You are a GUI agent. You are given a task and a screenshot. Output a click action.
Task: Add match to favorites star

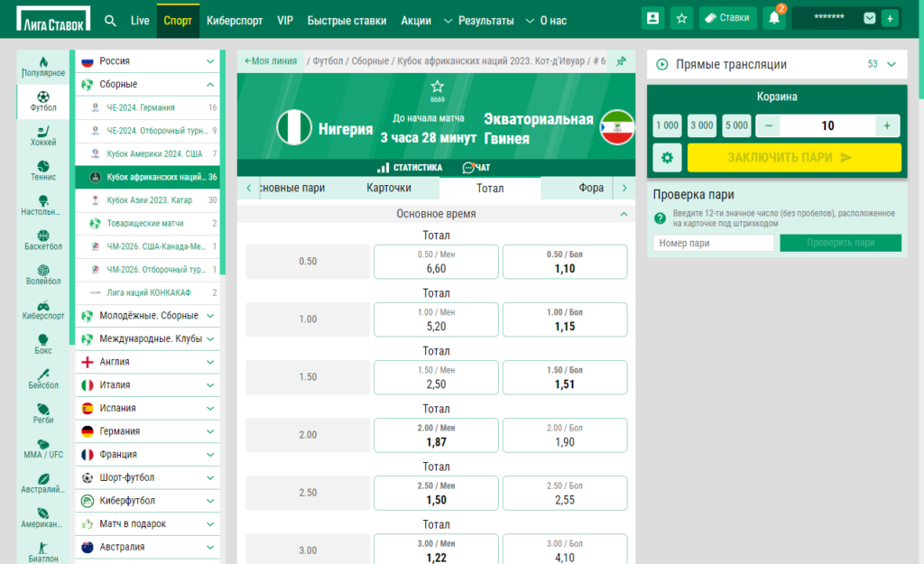click(x=438, y=87)
